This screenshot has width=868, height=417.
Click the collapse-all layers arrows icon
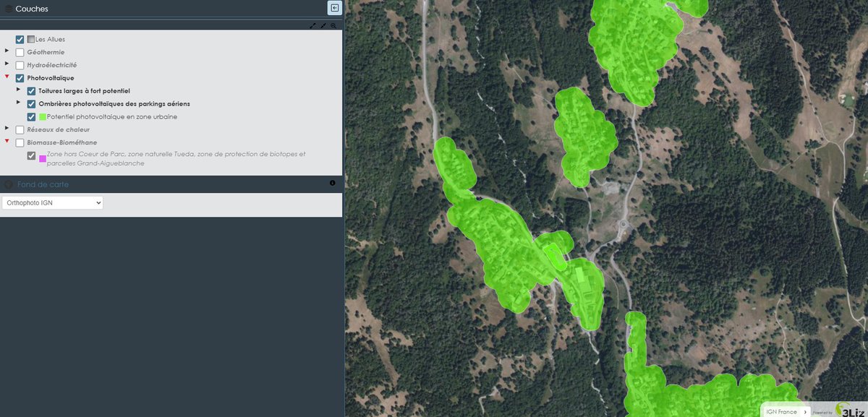[x=323, y=25]
